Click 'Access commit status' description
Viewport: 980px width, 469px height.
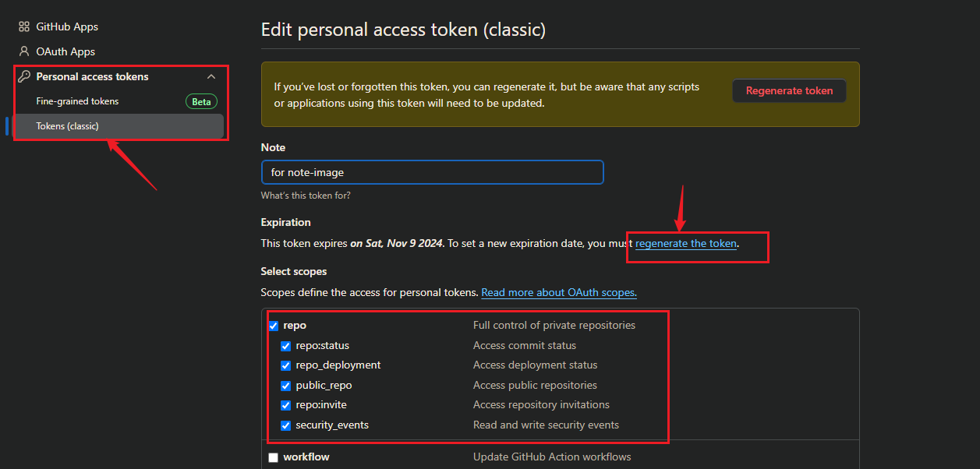pos(525,345)
